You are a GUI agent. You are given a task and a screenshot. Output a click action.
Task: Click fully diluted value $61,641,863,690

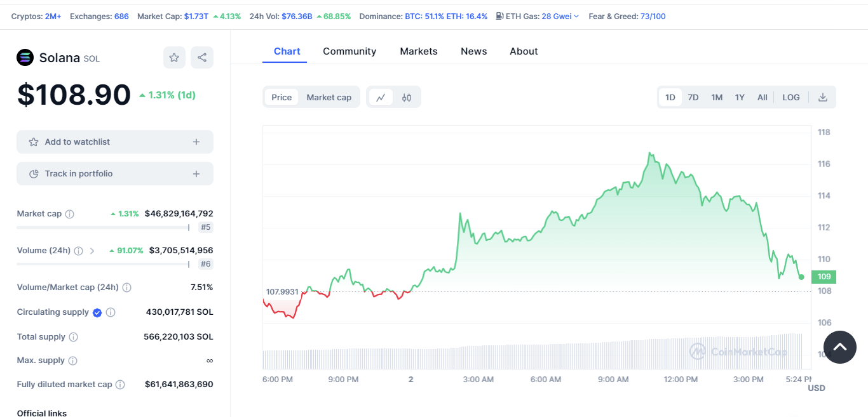(x=179, y=385)
